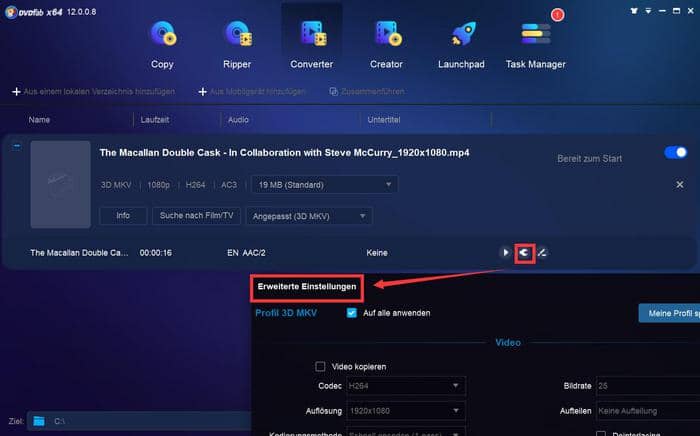
Task: Play preview of the Macallan title
Action: 505,253
